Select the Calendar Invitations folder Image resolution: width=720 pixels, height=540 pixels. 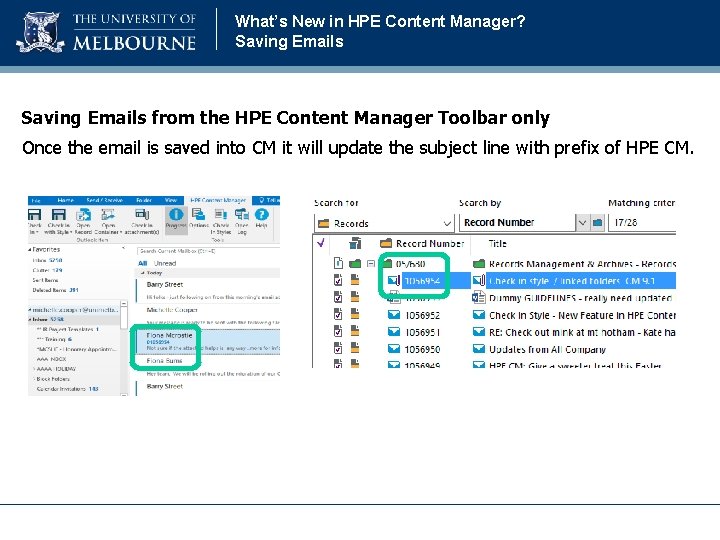click(x=68, y=389)
